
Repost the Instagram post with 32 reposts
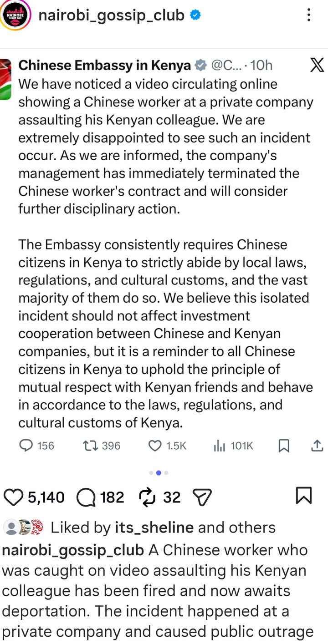coord(147,497)
